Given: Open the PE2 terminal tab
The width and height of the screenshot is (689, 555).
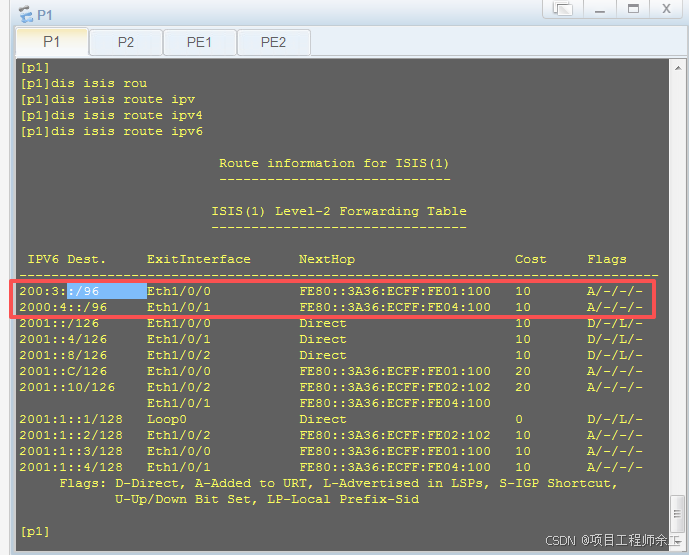Looking at the screenshot, I should (273, 42).
